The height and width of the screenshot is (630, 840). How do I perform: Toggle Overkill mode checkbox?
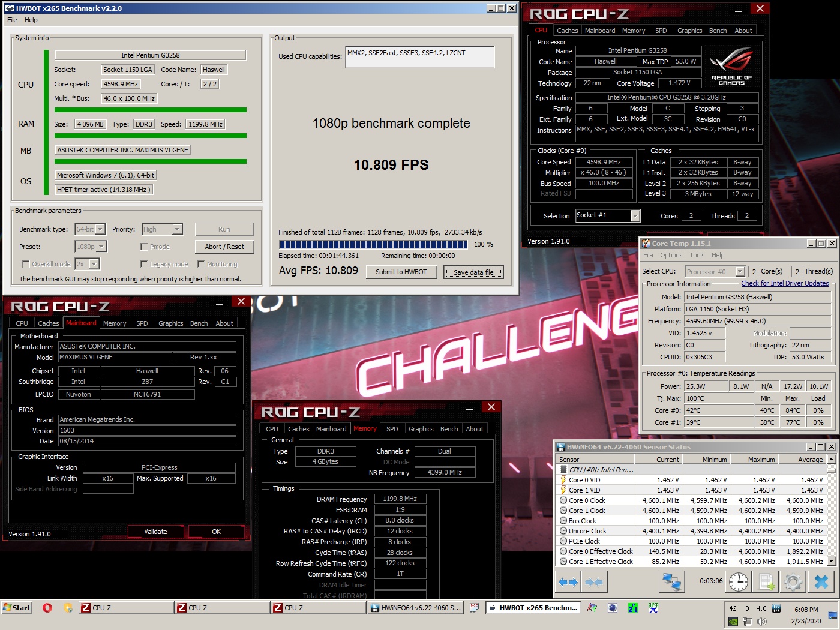(26, 264)
